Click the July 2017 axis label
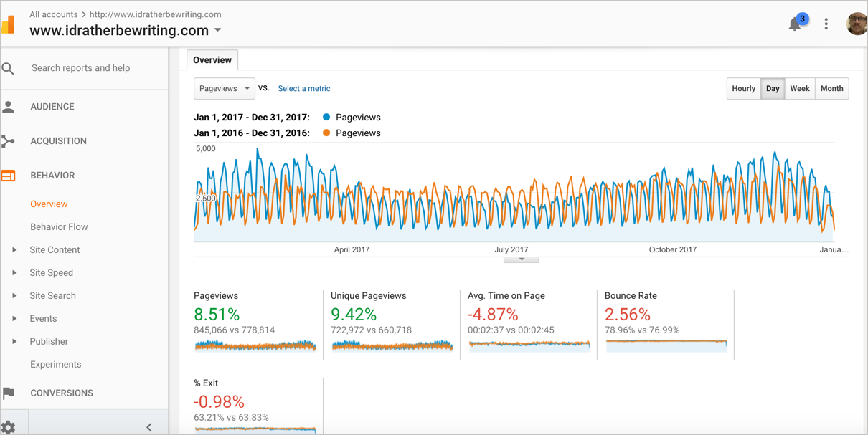Viewport: 868px width, 435px height. [x=511, y=250]
